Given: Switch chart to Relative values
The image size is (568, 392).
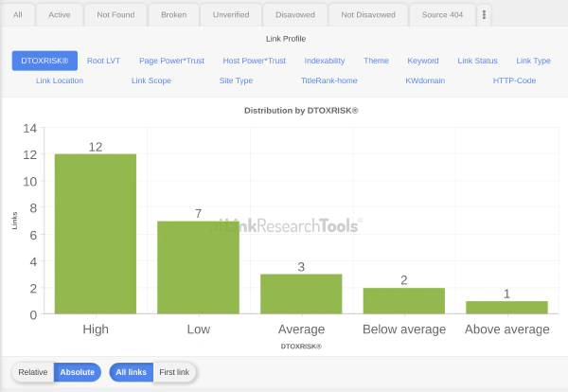Looking at the screenshot, I should [x=33, y=372].
